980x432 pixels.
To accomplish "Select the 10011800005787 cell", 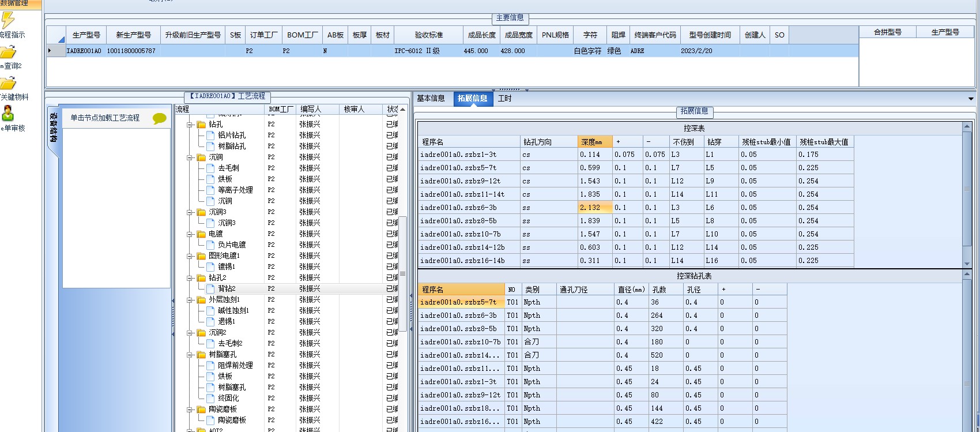I will (133, 51).
